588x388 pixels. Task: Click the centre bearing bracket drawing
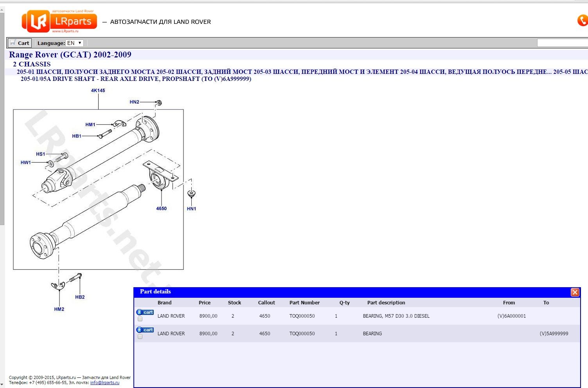(x=160, y=175)
